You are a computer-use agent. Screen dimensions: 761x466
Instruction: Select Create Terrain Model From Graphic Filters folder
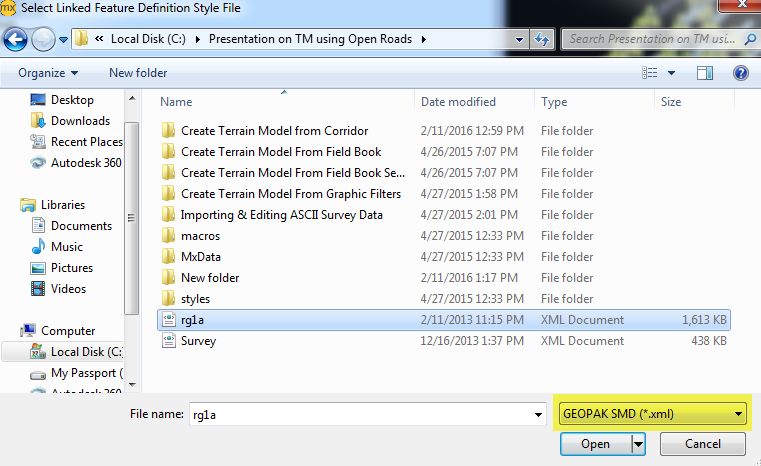coord(291,194)
